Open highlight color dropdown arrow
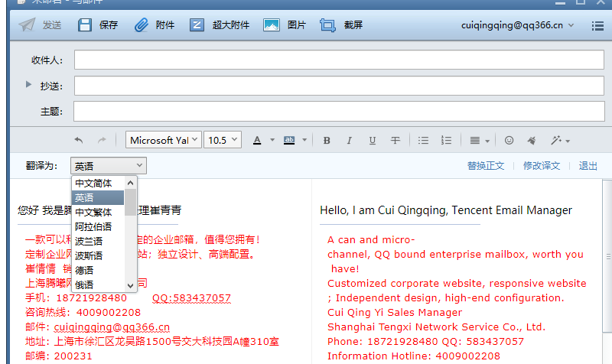Screen dimensions: 612x364 (304, 141)
